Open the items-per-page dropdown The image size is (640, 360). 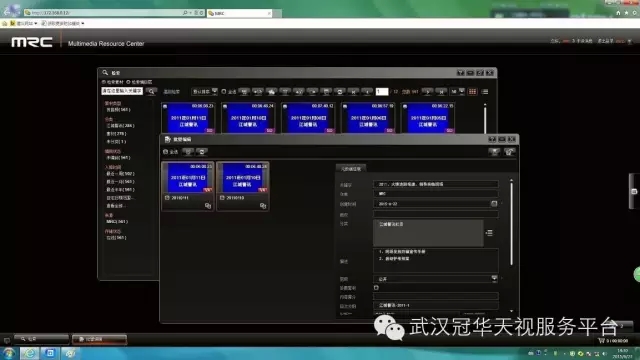(x=458, y=92)
